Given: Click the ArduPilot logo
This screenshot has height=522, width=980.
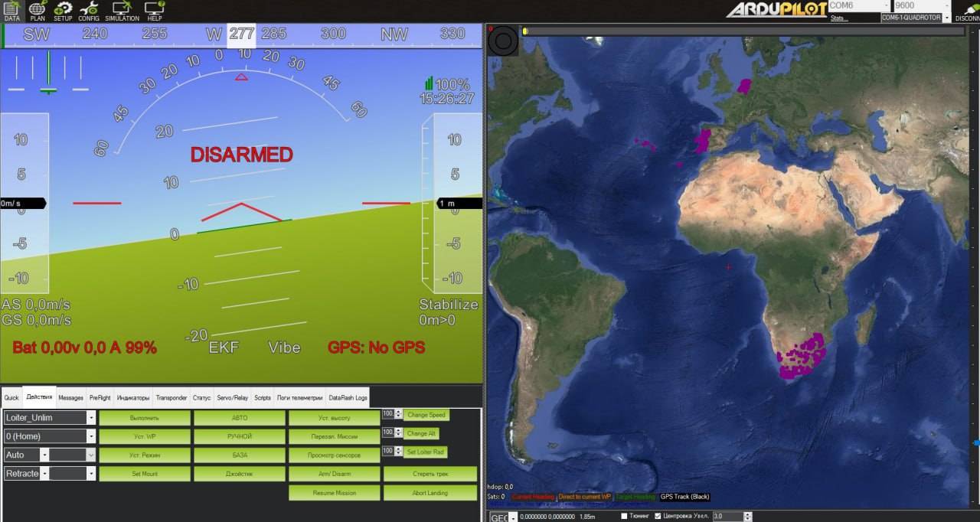Looking at the screenshot, I should coord(776,9).
